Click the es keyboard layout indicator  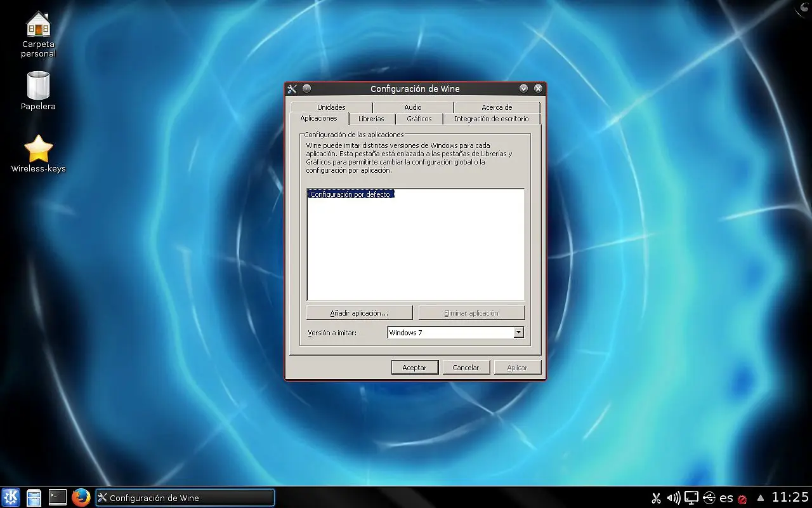[x=726, y=498]
